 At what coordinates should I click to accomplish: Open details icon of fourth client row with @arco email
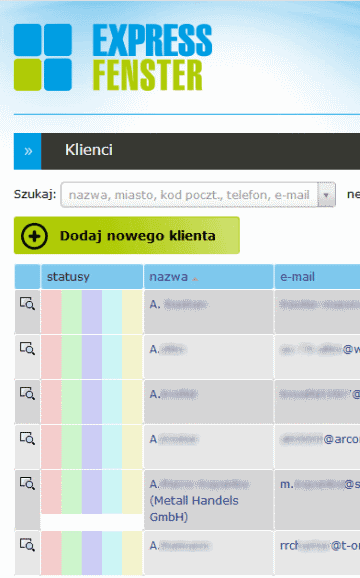point(27,438)
